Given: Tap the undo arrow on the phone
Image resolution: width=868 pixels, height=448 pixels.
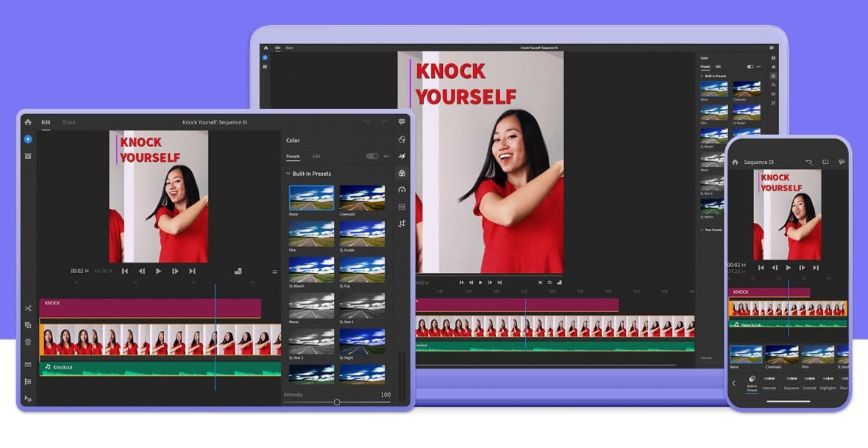Looking at the screenshot, I should [809, 160].
